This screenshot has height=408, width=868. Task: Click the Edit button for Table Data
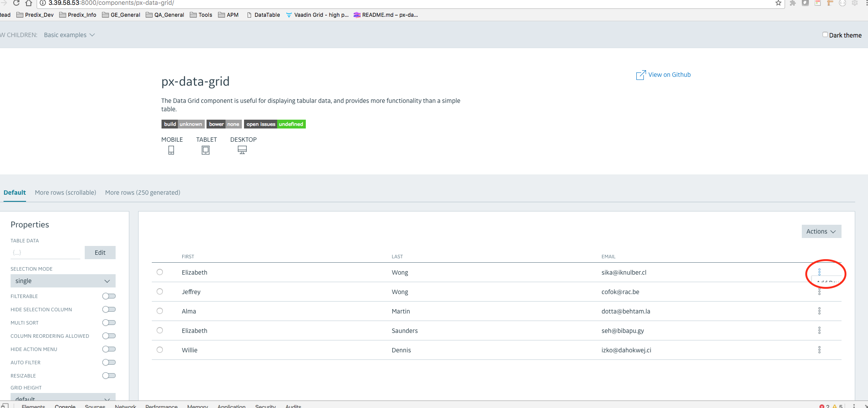pyautogui.click(x=100, y=253)
